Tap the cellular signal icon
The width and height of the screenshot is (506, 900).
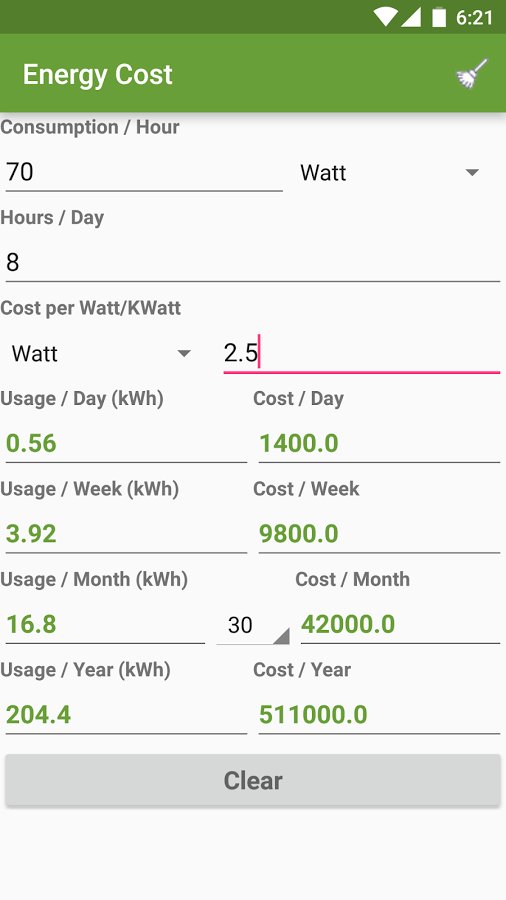(411, 17)
